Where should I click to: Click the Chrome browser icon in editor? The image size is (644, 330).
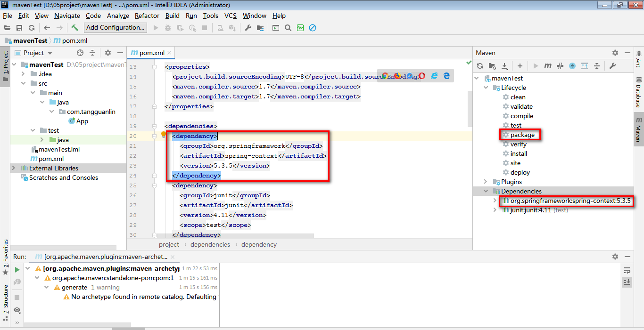point(385,75)
